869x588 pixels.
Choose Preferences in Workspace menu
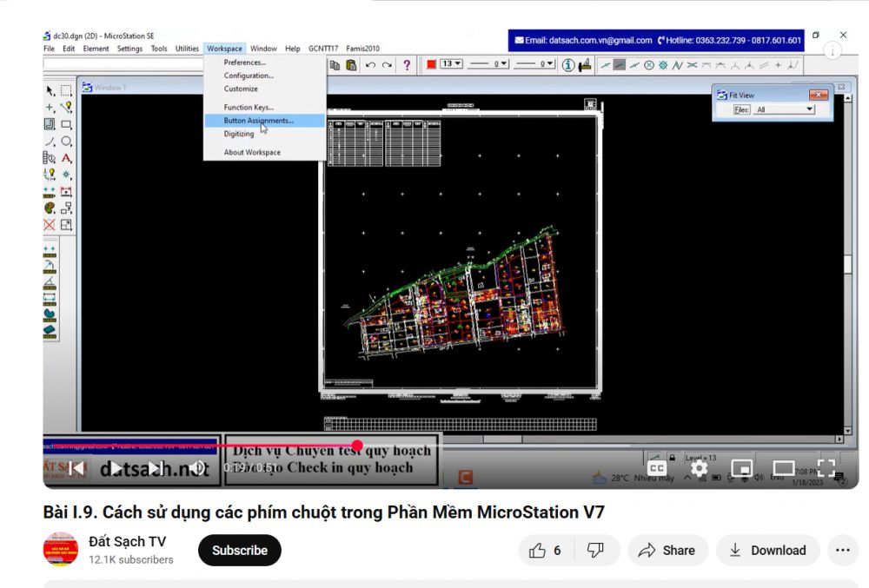[244, 63]
